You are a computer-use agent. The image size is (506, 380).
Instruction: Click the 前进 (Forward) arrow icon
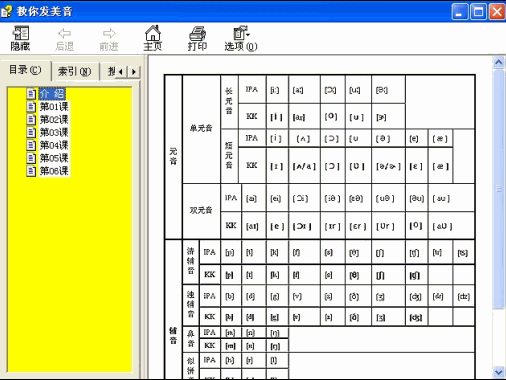pyautogui.click(x=109, y=33)
